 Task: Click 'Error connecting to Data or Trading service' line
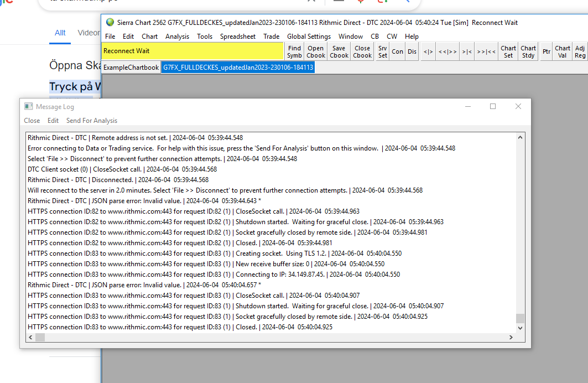(242, 148)
